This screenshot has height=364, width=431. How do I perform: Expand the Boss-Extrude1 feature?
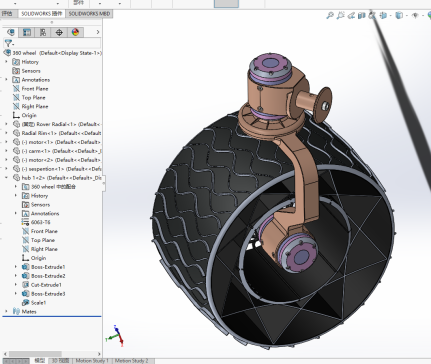[x=16, y=267]
